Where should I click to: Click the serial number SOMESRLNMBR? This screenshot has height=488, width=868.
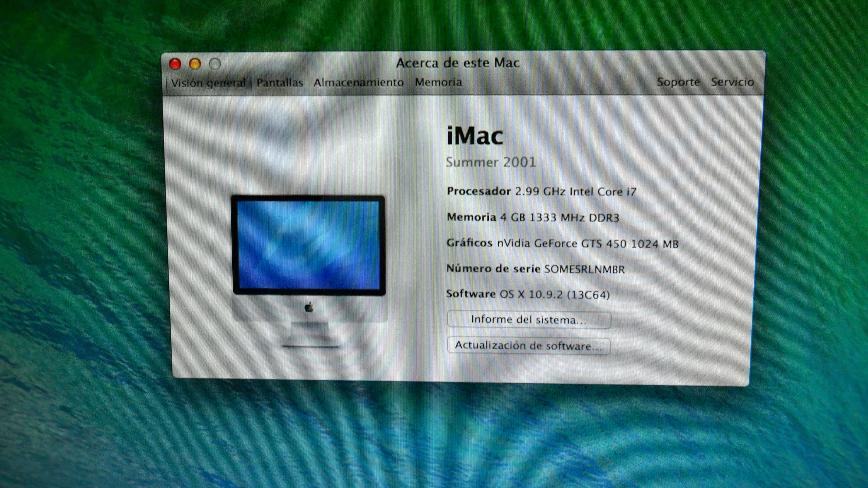(585, 269)
